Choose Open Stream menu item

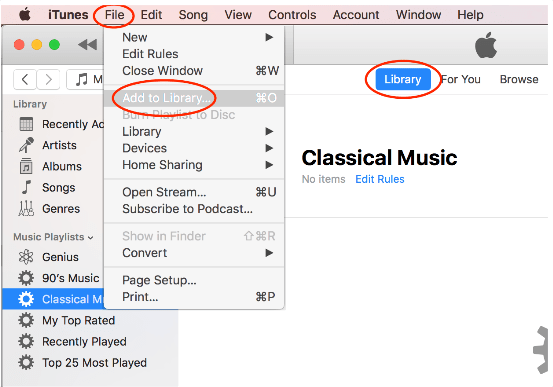point(194,192)
